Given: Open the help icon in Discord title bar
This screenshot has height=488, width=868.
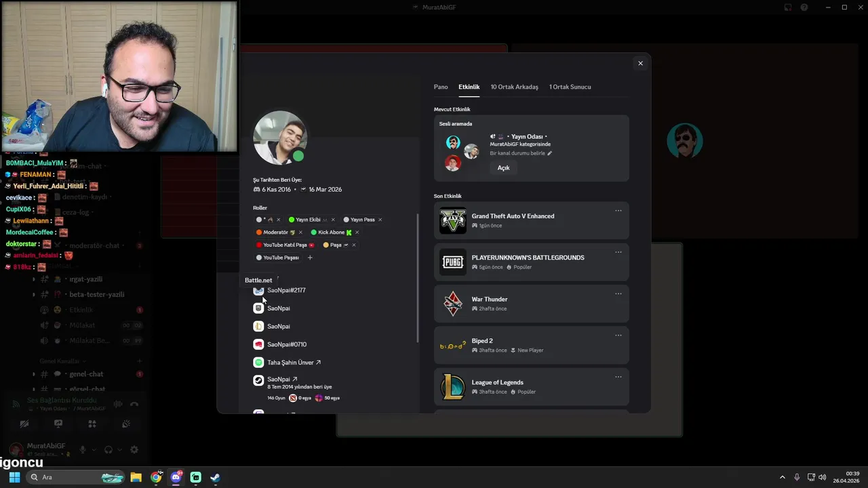Looking at the screenshot, I should [804, 7].
